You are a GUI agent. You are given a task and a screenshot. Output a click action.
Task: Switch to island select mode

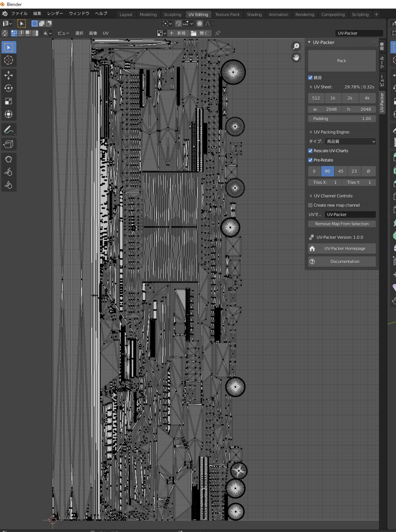35,33
